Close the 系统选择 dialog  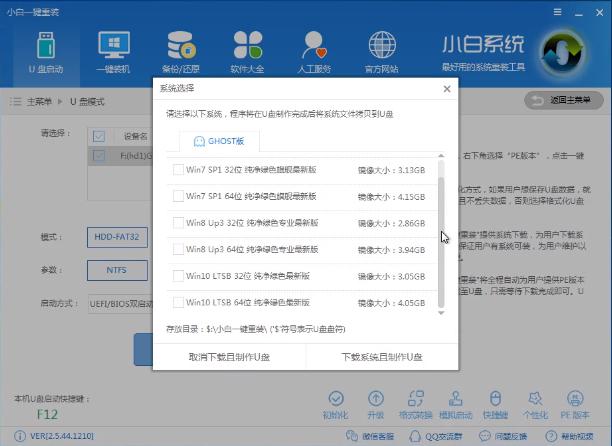coord(447,89)
